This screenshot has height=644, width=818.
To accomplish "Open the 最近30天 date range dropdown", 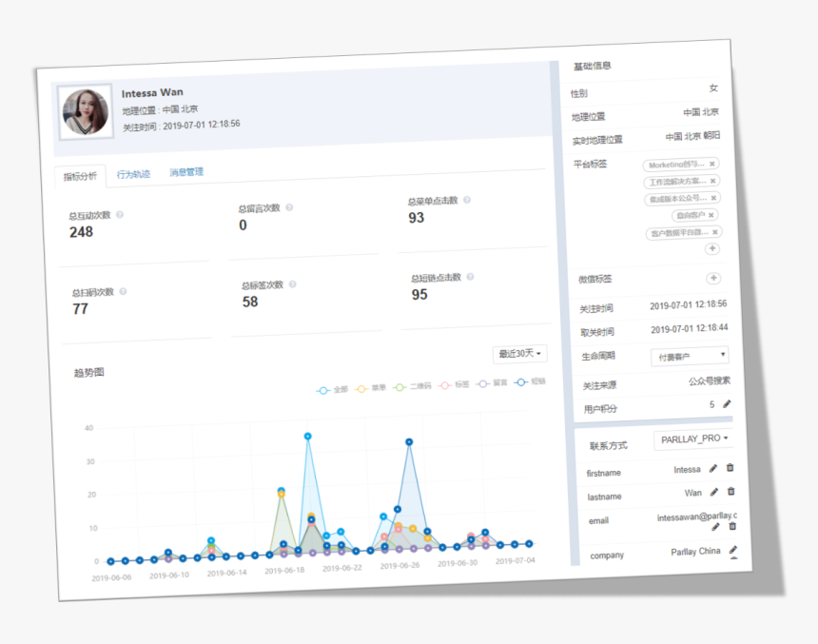I will pyautogui.click(x=519, y=354).
